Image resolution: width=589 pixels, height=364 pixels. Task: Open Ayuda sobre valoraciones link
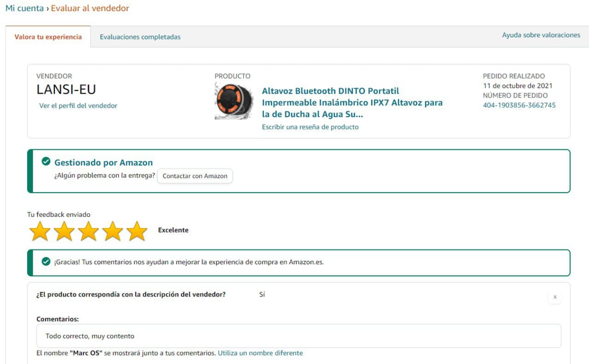click(x=541, y=35)
